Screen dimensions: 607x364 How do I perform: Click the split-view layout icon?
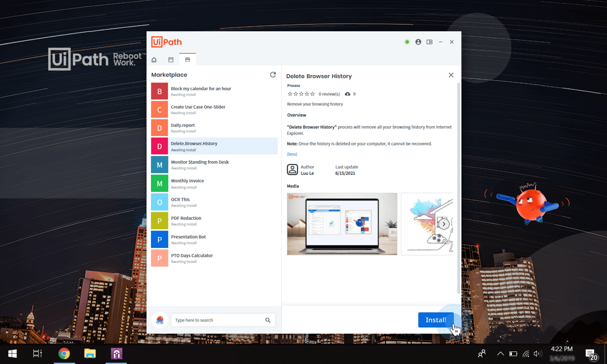click(x=429, y=42)
